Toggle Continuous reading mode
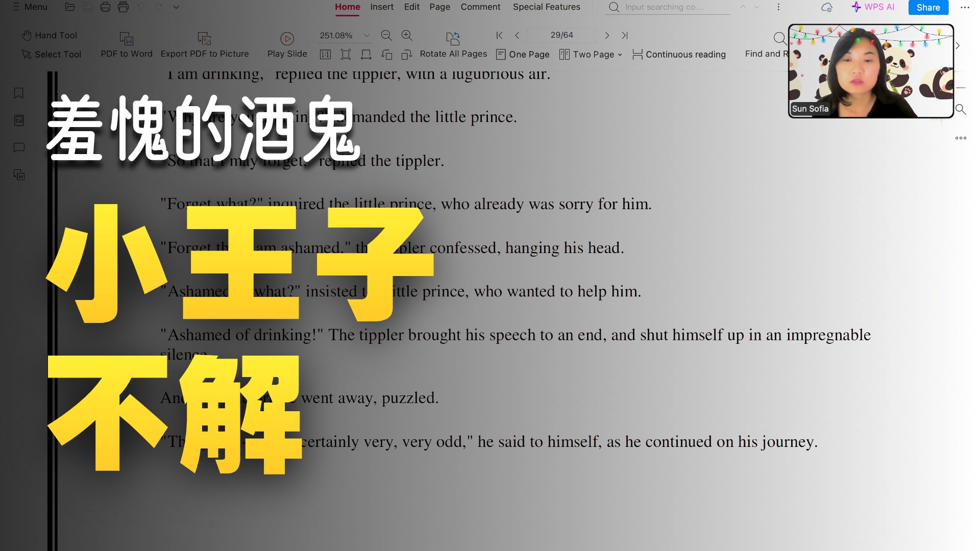This screenshot has width=980, height=551. (679, 55)
